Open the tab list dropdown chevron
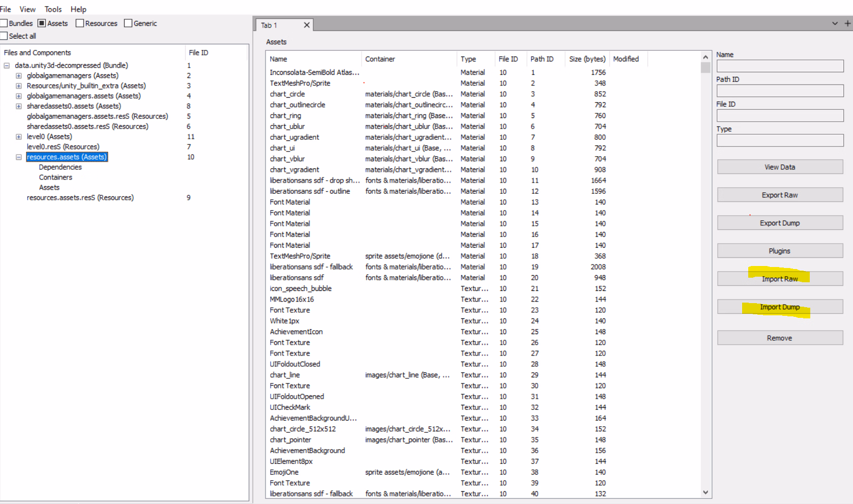853x504 pixels. (x=835, y=23)
